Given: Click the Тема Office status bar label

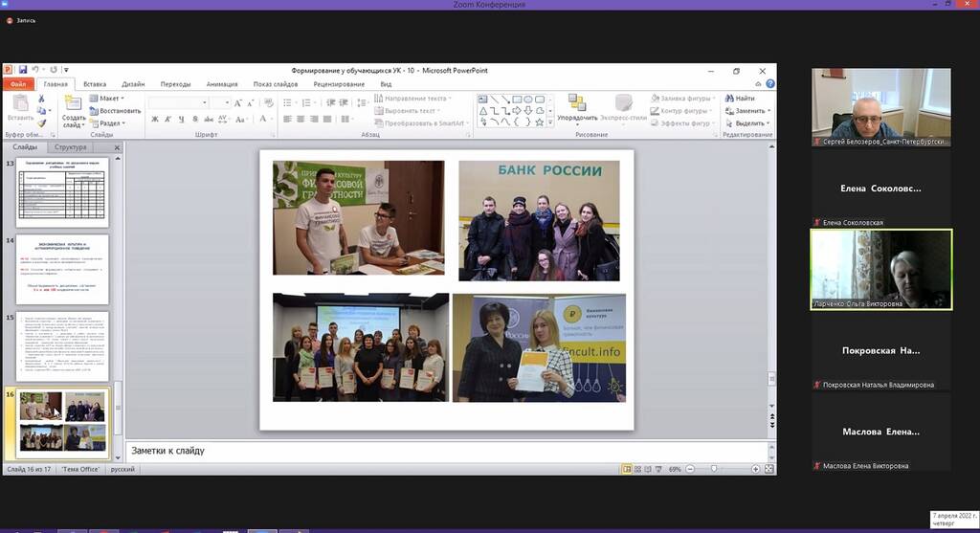Looking at the screenshot, I should pos(80,469).
